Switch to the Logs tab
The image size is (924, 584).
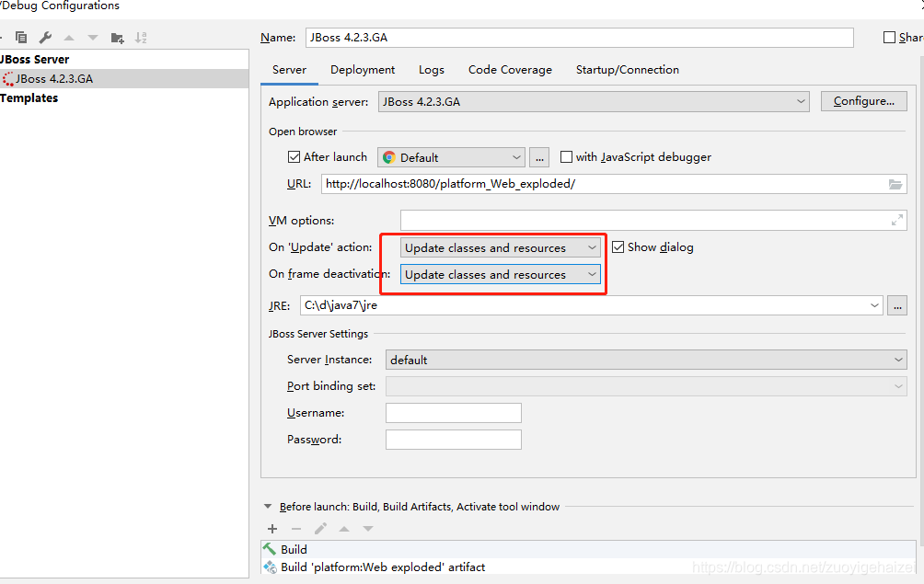432,70
